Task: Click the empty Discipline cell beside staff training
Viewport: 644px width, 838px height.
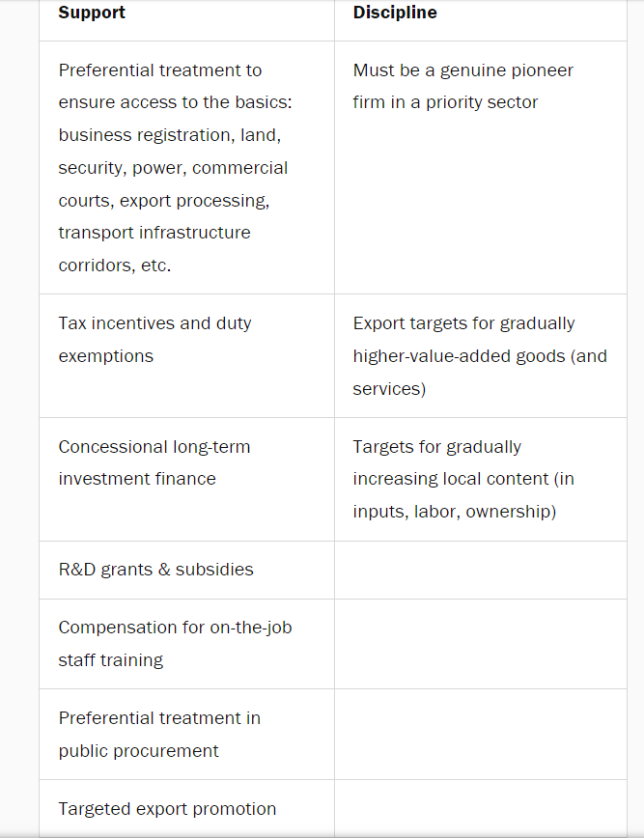Action: click(480, 644)
